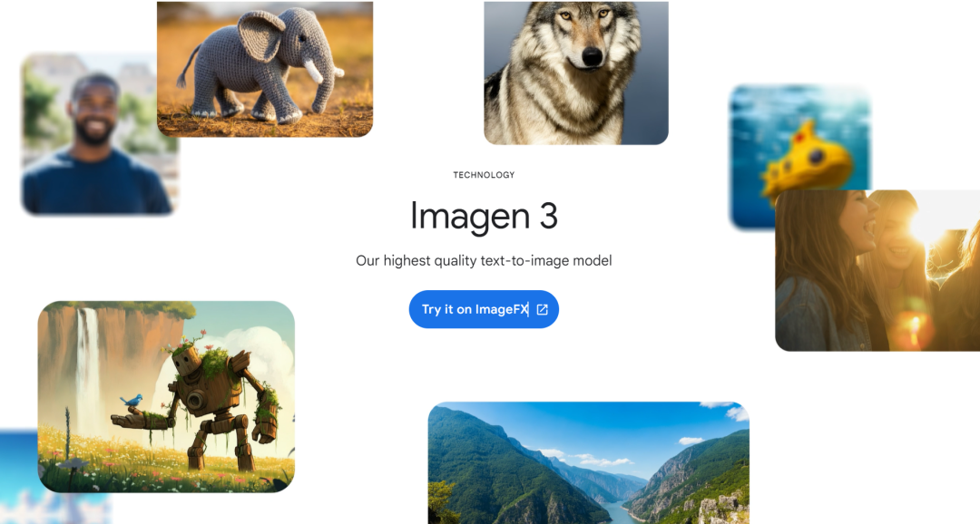The height and width of the screenshot is (524, 980).
Task: Click the blue bird on the robot's hand
Action: [x=132, y=401]
